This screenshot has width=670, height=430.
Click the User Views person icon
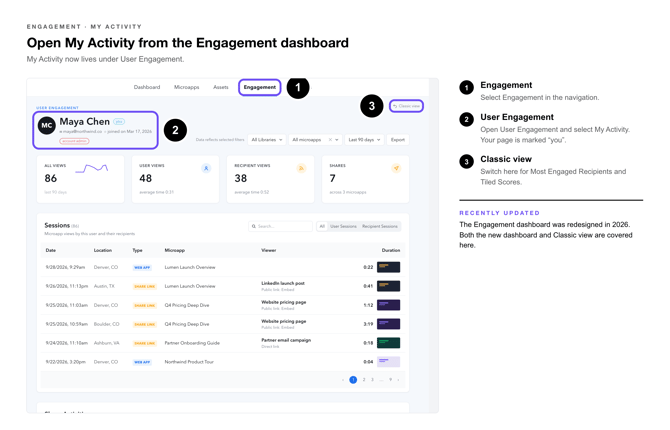(x=206, y=168)
